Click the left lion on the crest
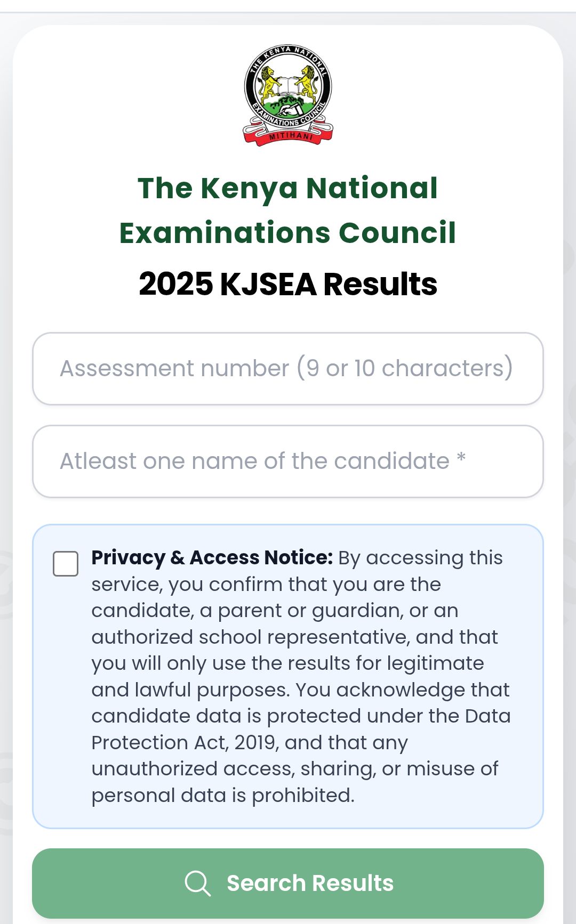 pos(270,80)
